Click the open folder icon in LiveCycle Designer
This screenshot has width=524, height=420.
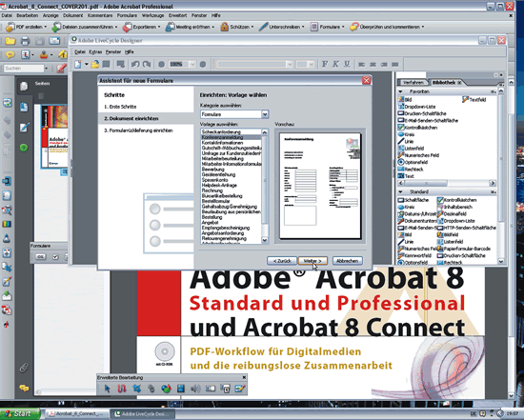pos(95,64)
